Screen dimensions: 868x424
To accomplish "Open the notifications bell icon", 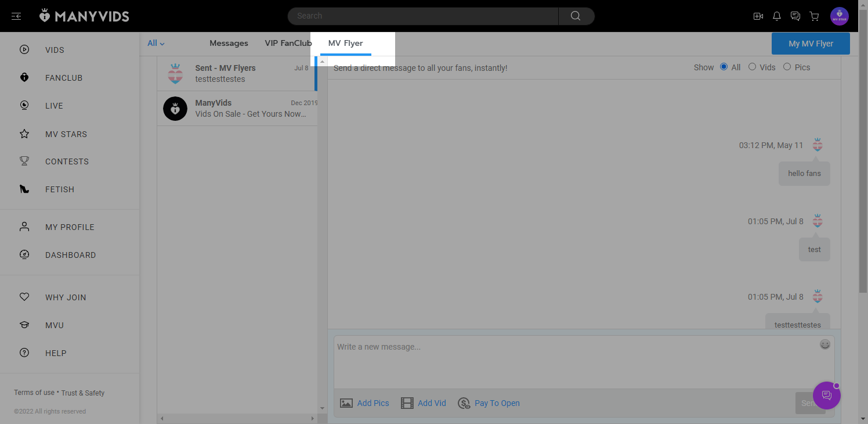I will [777, 16].
